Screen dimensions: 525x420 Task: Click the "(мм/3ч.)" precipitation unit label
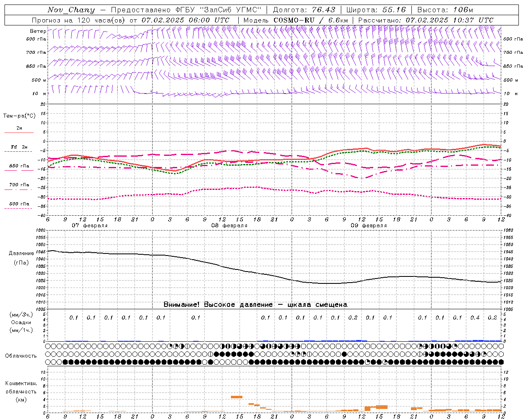(x=21, y=315)
